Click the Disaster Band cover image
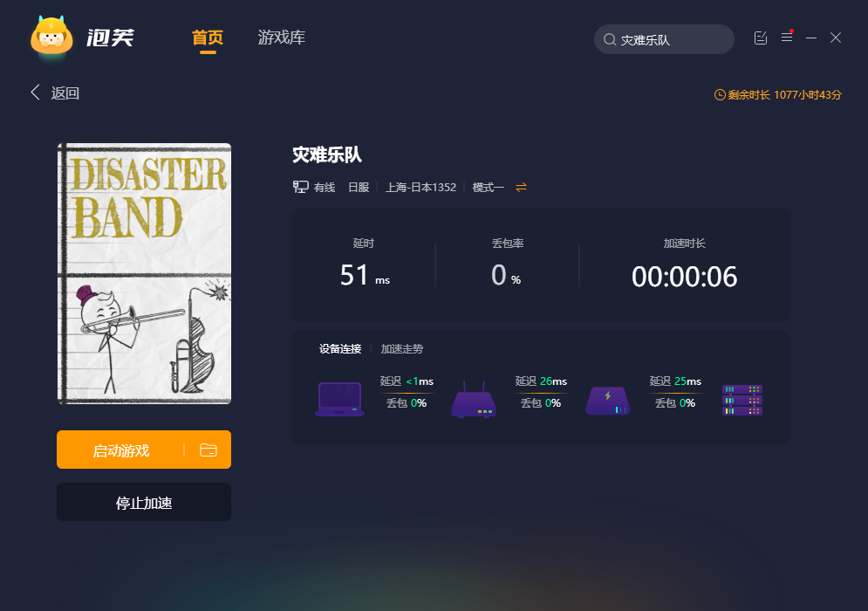The width and height of the screenshot is (868, 611). [x=144, y=274]
